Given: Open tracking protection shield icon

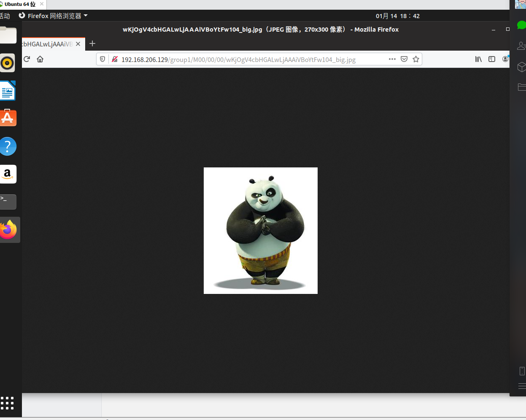Looking at the screenshot, I should point(103,59).
